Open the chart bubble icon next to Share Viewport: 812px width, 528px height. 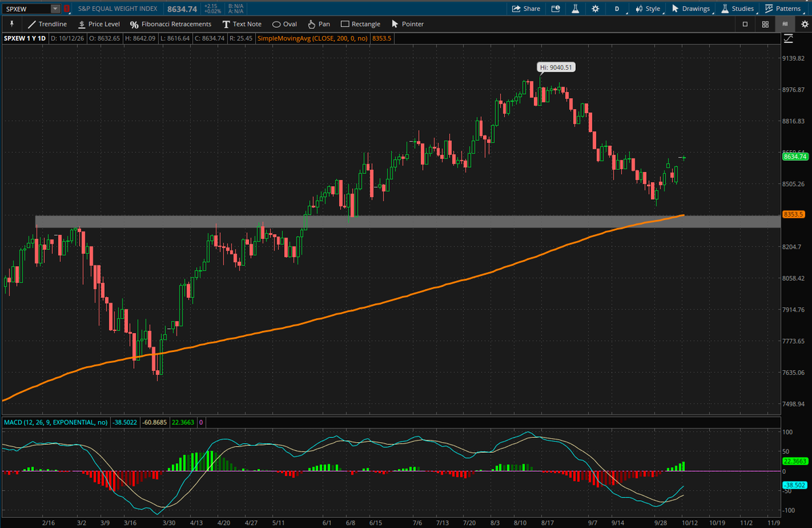[556, 9]
